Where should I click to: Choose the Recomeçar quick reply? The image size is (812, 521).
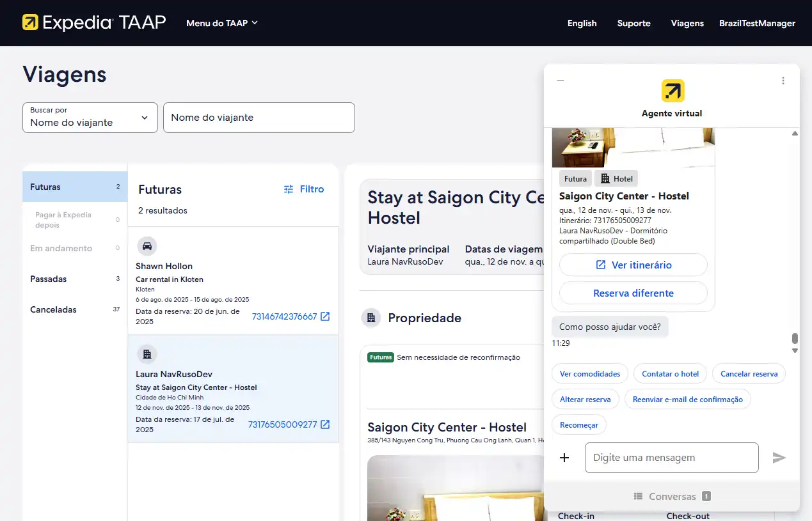tap(579, 424)
